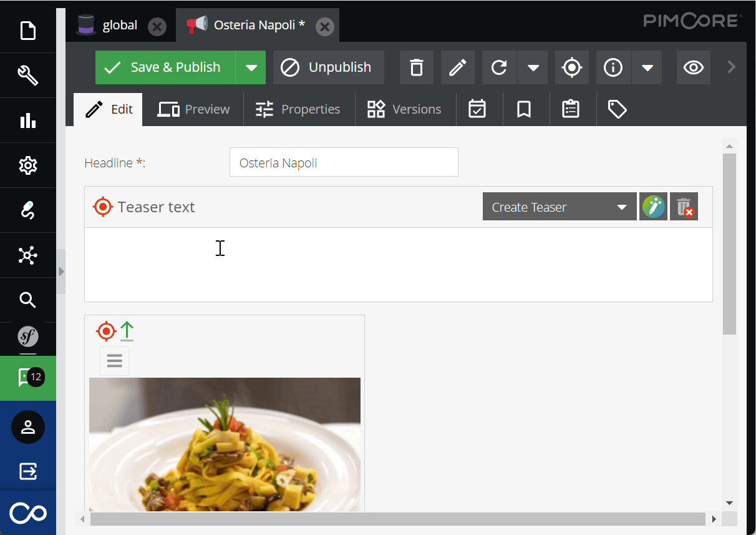Click the Unpublish button
This screenshot has height=535, width=756.
pos(329,67)
